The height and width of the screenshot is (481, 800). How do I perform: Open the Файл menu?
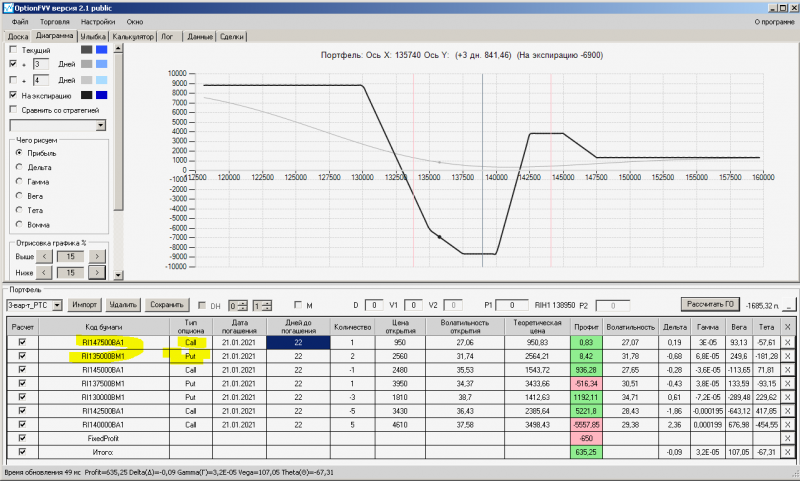(x=20, y=22)
